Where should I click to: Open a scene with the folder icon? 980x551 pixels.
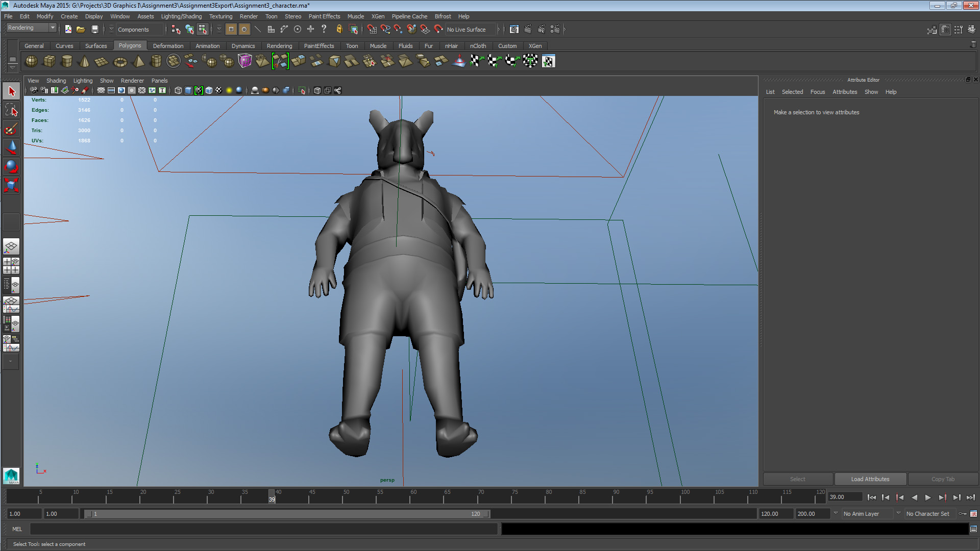point(81,29)
